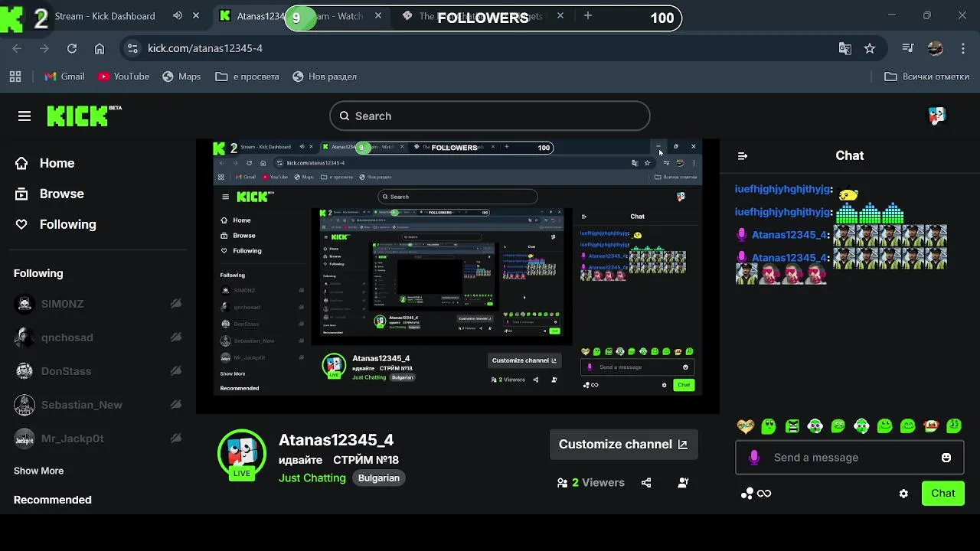Open chat settings gear
980x551 pixels.
tap(903, 494)
